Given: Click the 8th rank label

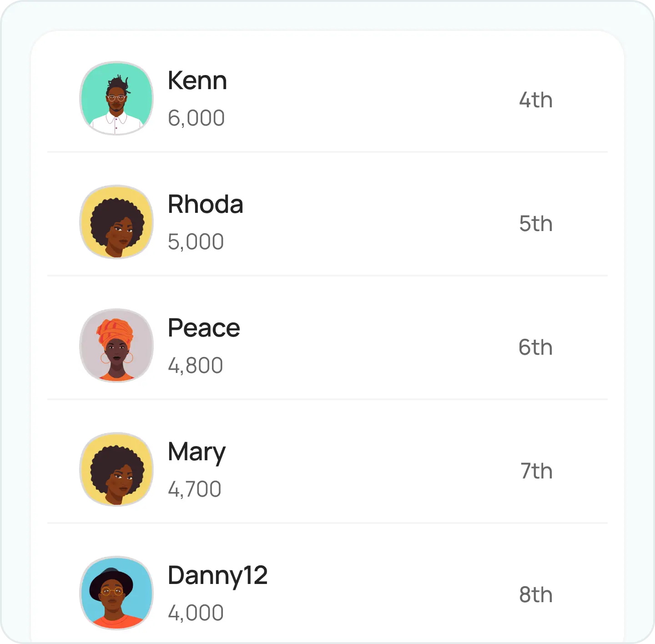Looking at the screenshot, I should point(536,595).
